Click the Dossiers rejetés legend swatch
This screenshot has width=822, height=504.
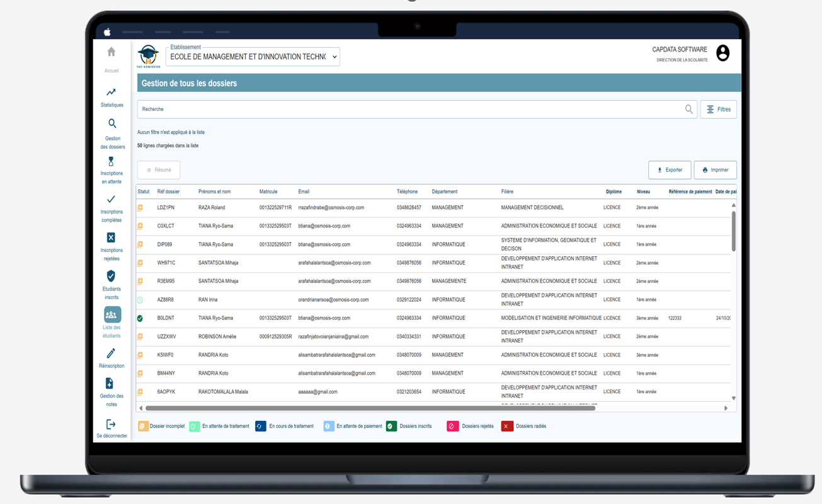pos(452,427)
